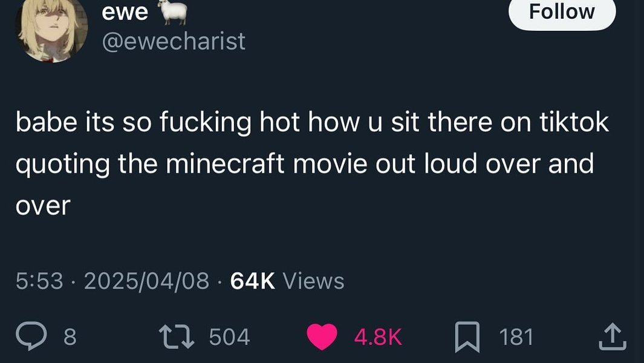
Task: Show the 4.8K likes count
Action: tap(377, 337)
